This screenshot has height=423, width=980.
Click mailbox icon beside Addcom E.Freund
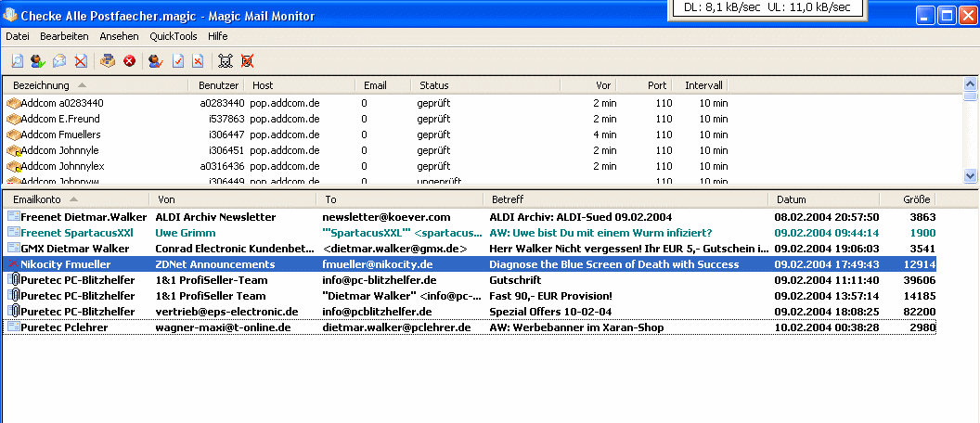tap(13, 119)
